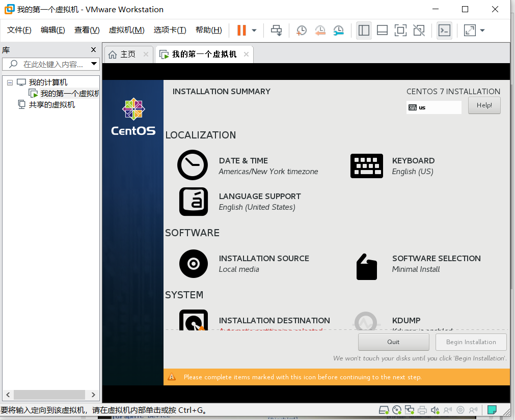This screenshot has width=515, height=420.
Task: Click the webcam camera status icon
Action: point(460,410)
